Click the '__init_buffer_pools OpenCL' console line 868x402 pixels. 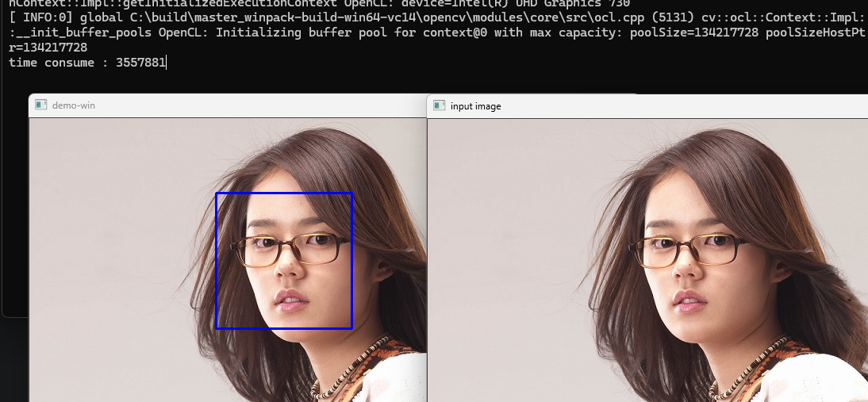click(x=436, y=33)
